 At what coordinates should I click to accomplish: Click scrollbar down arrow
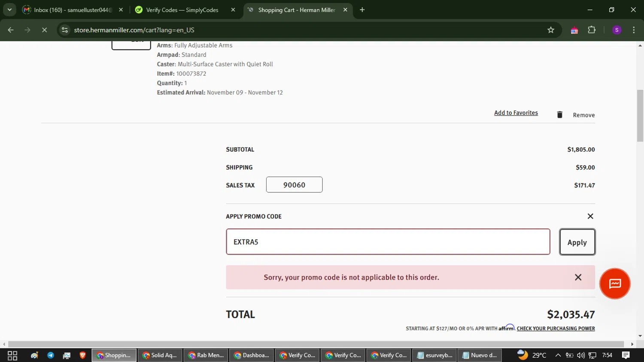[x=640, y=336]
